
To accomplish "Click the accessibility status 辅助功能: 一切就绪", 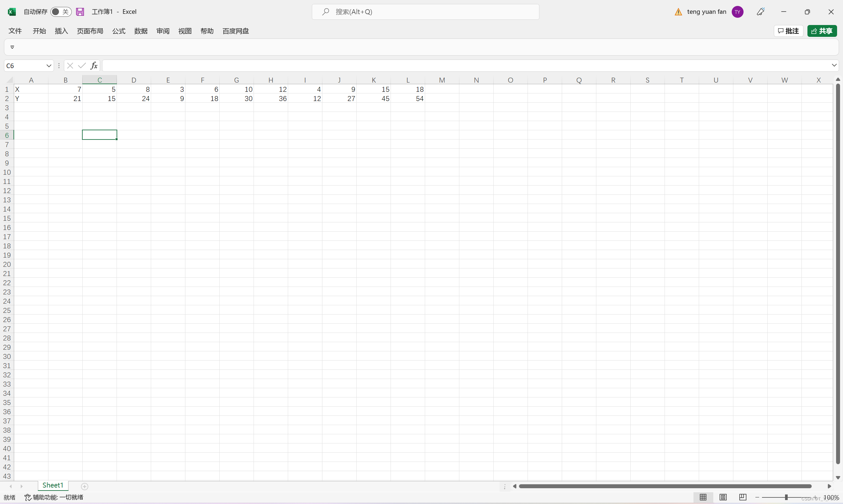I will 54,497.
